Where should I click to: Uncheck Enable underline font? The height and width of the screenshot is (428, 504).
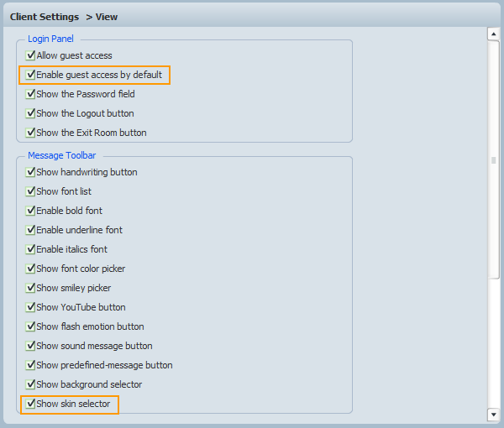pyautogui.click(x=30, y=230)
